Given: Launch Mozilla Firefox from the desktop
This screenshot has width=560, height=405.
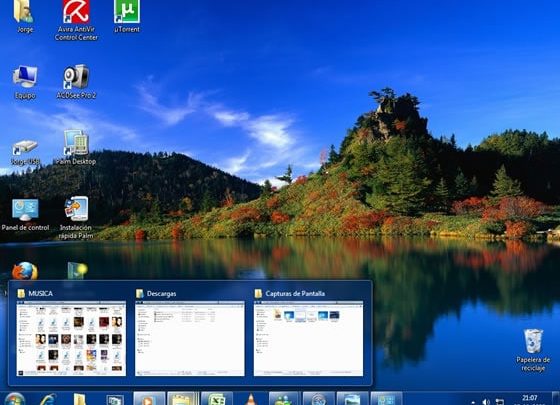Looking at the screenshot, I should point(25,271).
